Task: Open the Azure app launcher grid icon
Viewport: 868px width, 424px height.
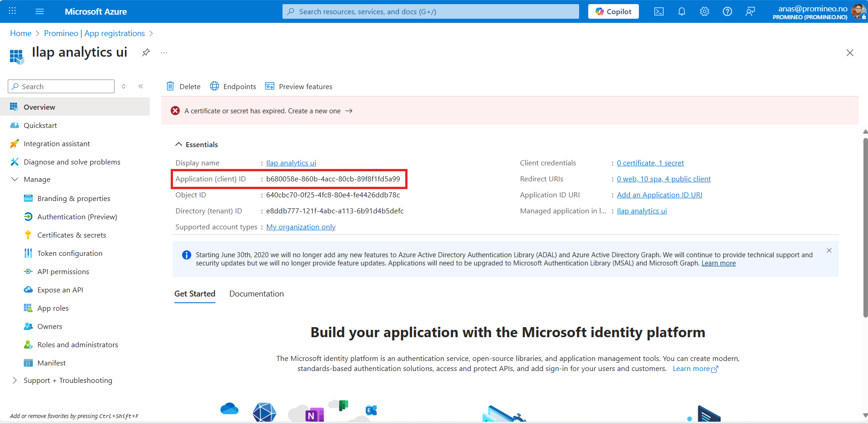Action: [x=12, y=11]
